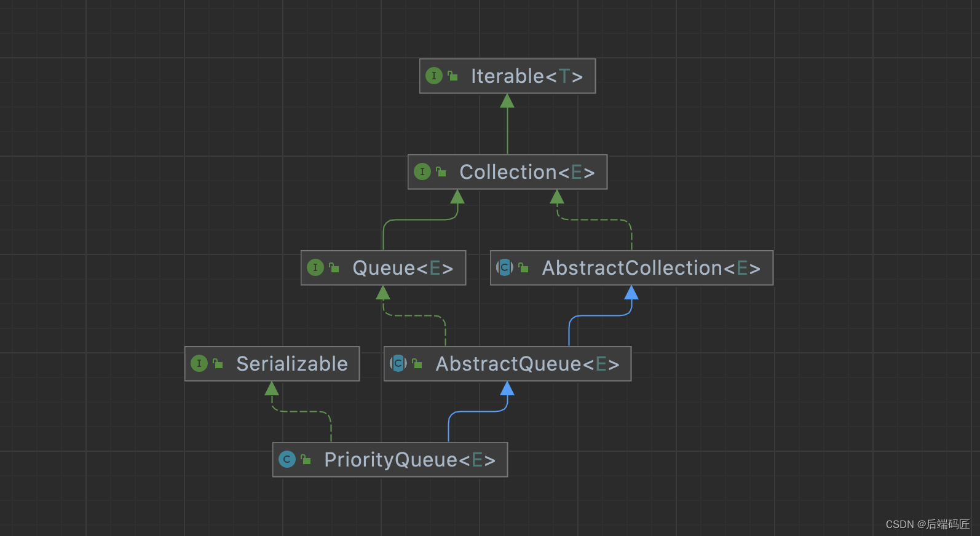The image size is (980, 536).
Task: Select the blue edge from PriorityQueue to AbstractQueue
Action: 478,411
